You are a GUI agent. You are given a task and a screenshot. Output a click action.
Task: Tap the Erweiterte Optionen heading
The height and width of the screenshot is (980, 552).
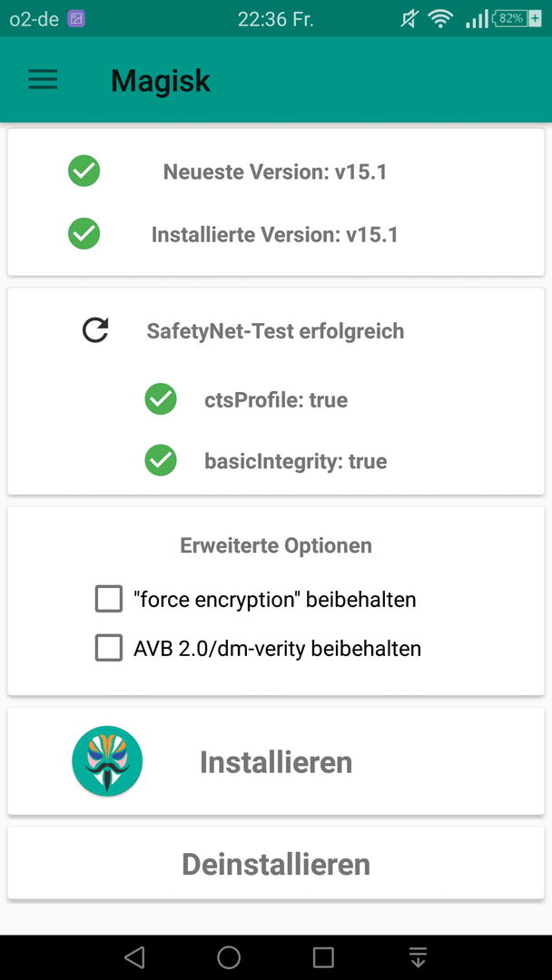click(x=276, y=545)
